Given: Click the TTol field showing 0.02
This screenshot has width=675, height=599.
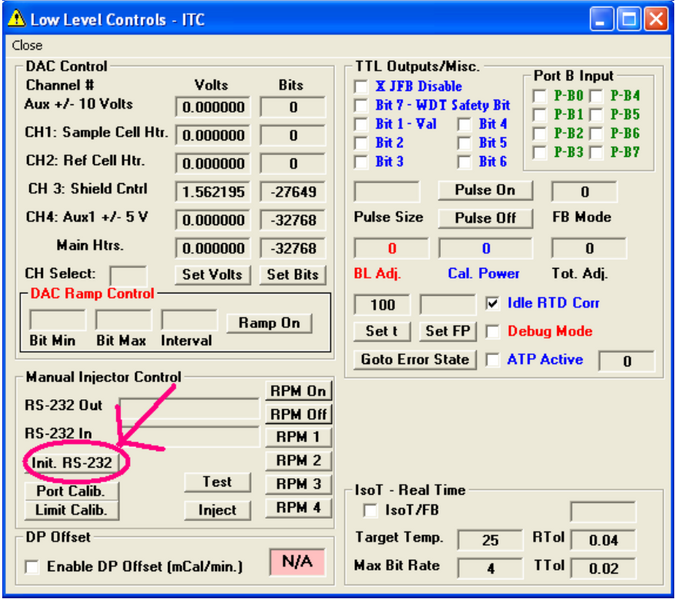Looking at the screenshot, I should point(603,568).
